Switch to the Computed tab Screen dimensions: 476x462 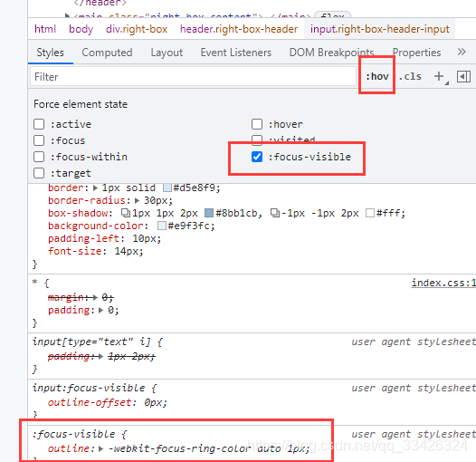coord(107,53)
